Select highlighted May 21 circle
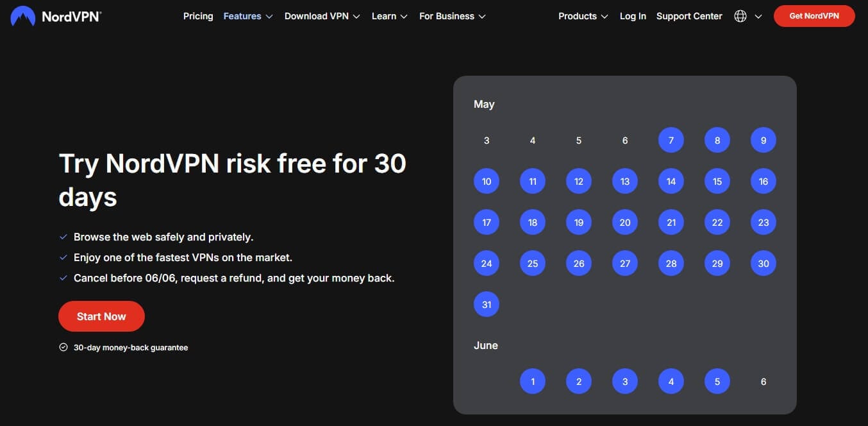The height and width of the screenshot is (426, 868). click(671, 222)
